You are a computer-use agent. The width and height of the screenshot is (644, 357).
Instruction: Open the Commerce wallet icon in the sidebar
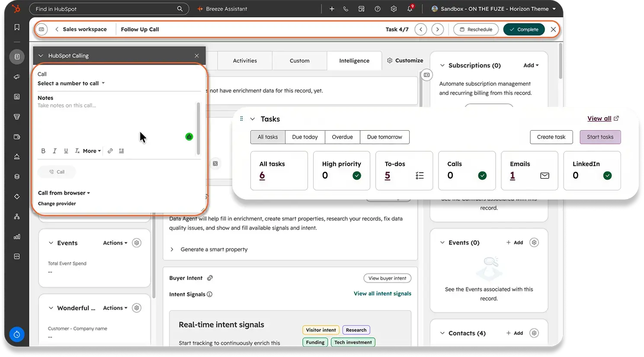pyautogui.click(x=17, y=137)
